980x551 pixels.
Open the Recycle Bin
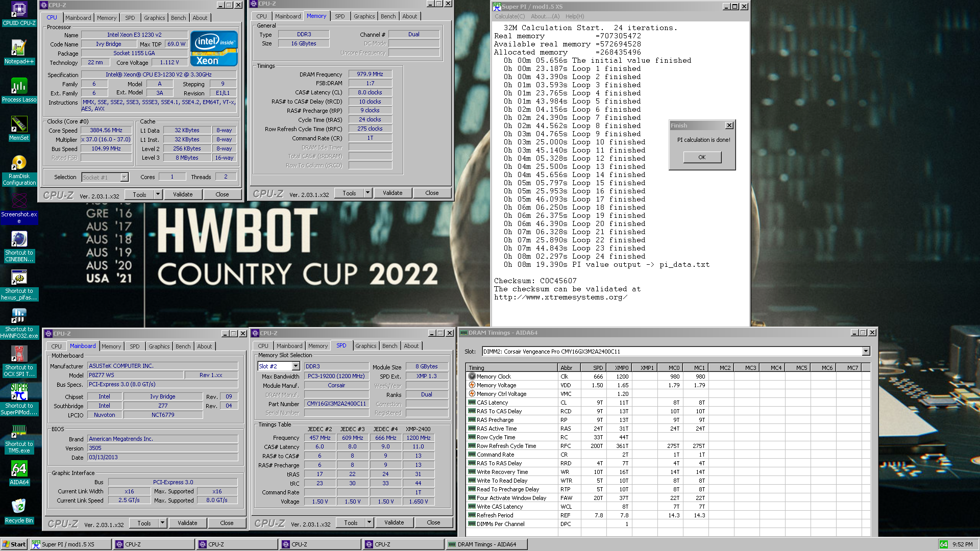point(19,511)
